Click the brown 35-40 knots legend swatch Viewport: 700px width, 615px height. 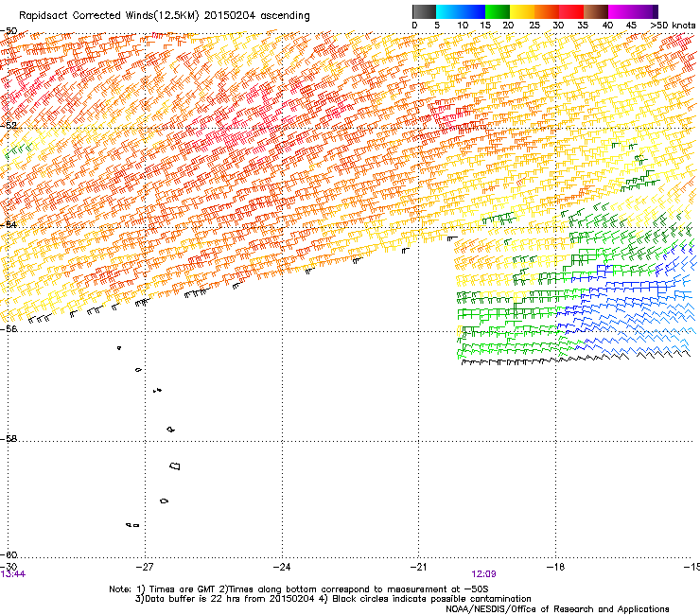pos(596,11)
